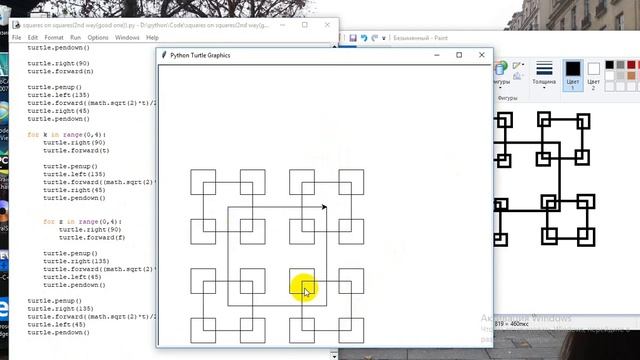This screenshot has width=640, height=360.
Task: Open the Windows menu in IDLE
Action: coord(127,38)
